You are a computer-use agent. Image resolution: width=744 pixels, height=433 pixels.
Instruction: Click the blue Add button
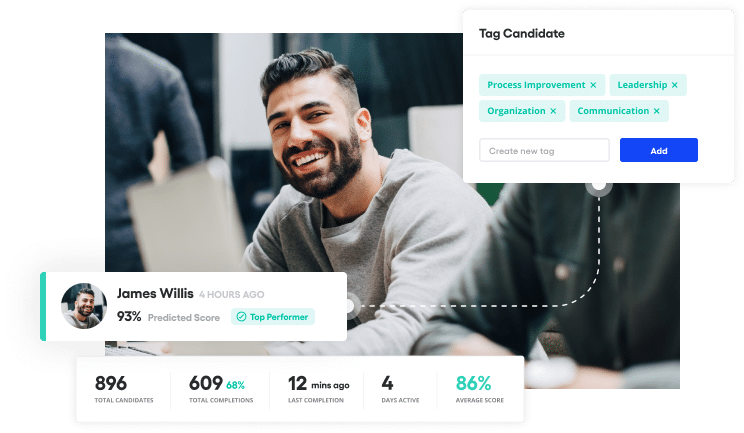coord(659,150)
